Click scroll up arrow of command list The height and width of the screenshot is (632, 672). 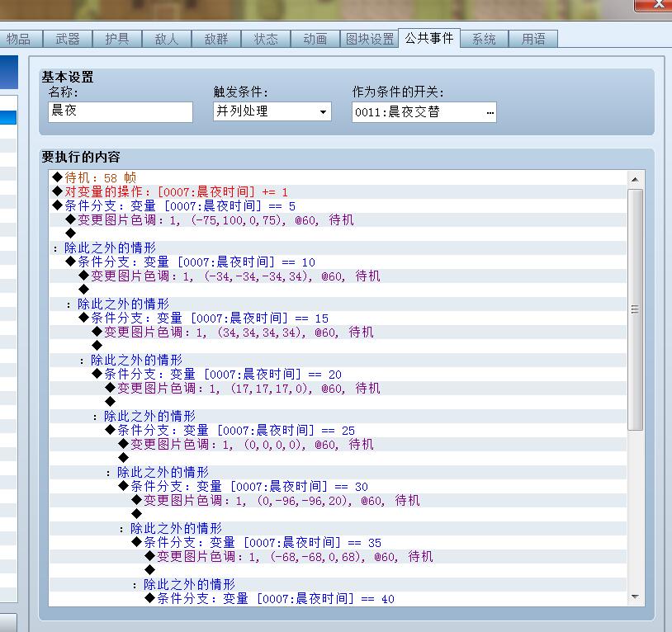pyautogui.click(x=635, y=179)
